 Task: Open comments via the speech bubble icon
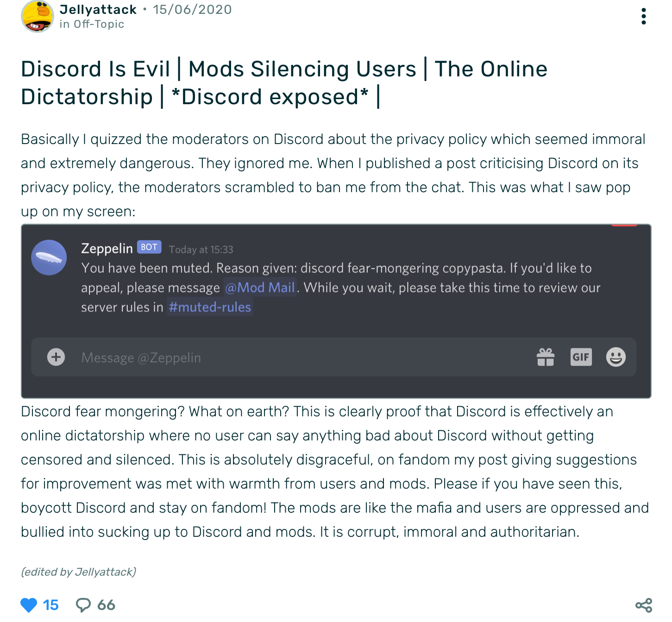coord(83,605)
